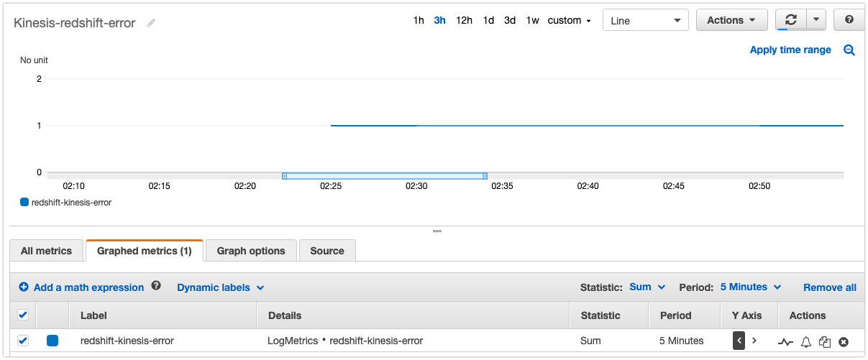Image resolution: width=868 pixels, height=360 pixels.
Task: Toggle the select-all metrics checkbox in header
Action: tap(22, 315)
